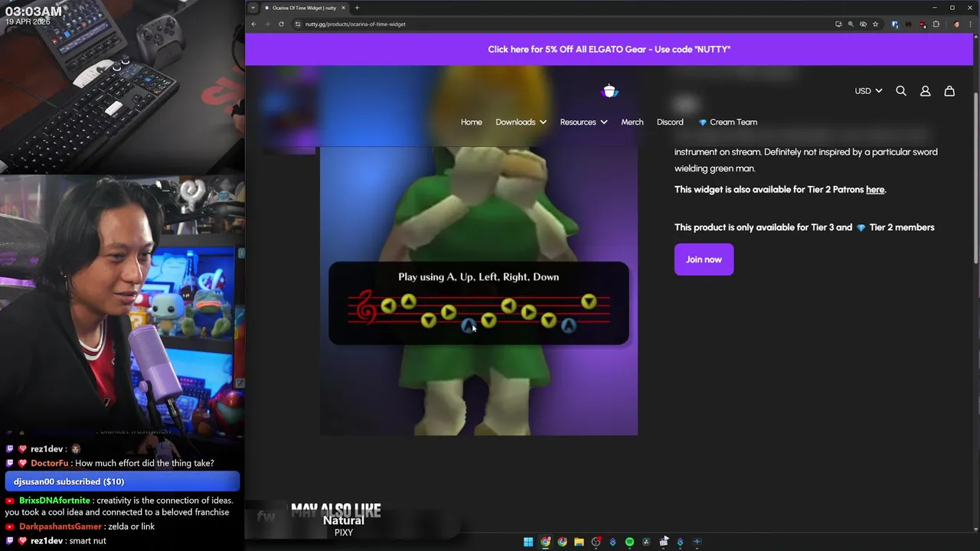Click the 'Play using A, Up, Left, Right, Down' text

[479, 277]
